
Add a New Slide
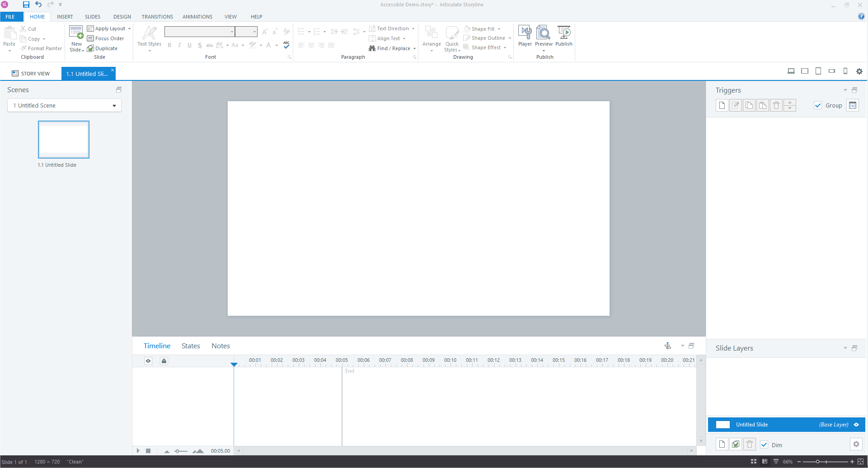[x=76, y=39]
